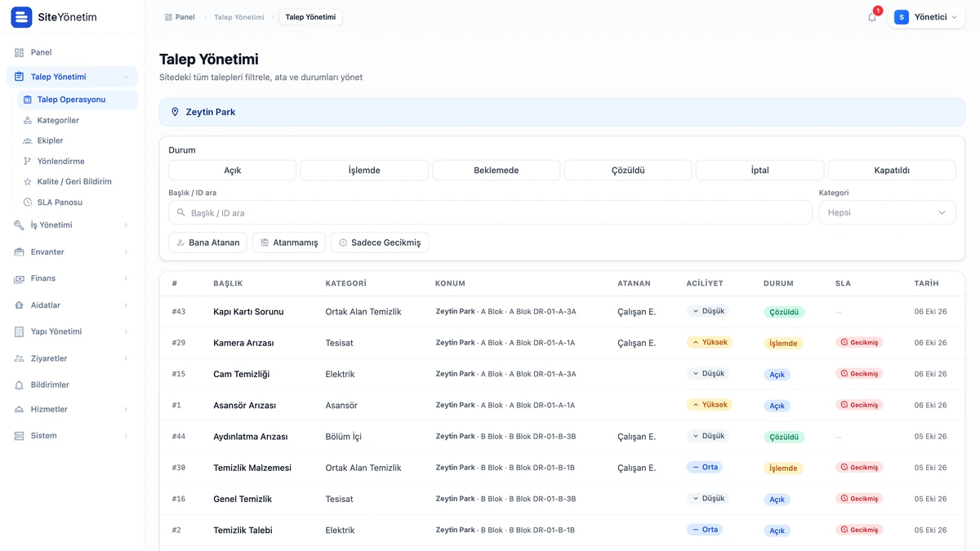This screenshot has width=980, height=551.
Task: Expand the Hizmetler sidebar chevron
Action: [126, 409]
